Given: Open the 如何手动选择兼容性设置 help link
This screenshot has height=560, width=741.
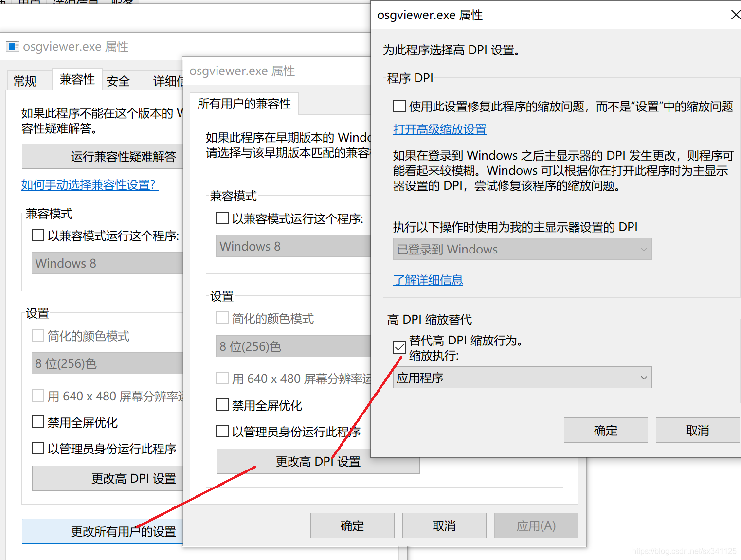Looking at the screenshot, I should point(90,185).
